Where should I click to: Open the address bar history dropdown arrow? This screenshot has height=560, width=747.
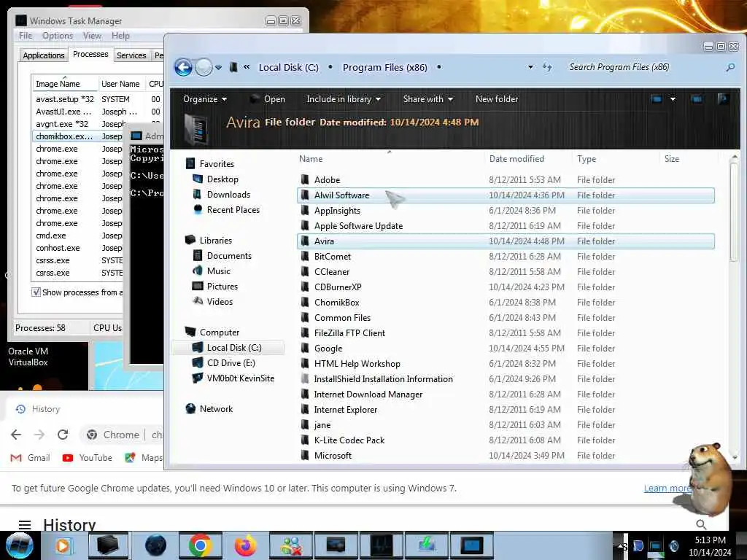click(x=530, y=67)
